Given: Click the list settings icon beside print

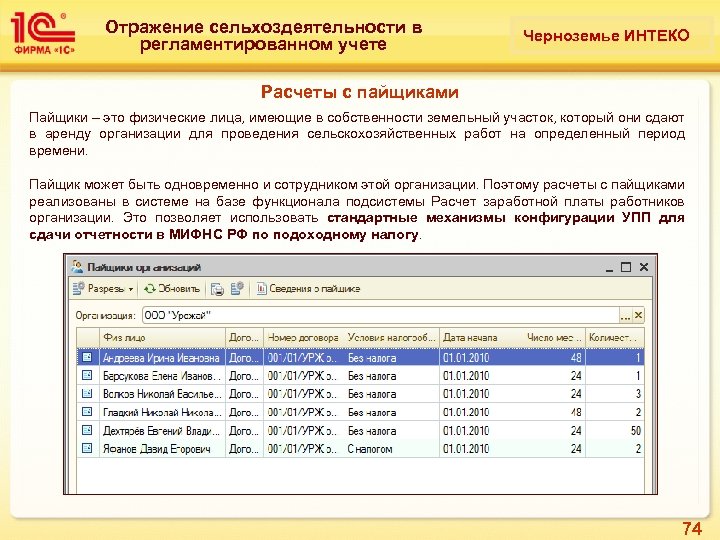Looking at the screenshot, I should click(x=237, y=289).
